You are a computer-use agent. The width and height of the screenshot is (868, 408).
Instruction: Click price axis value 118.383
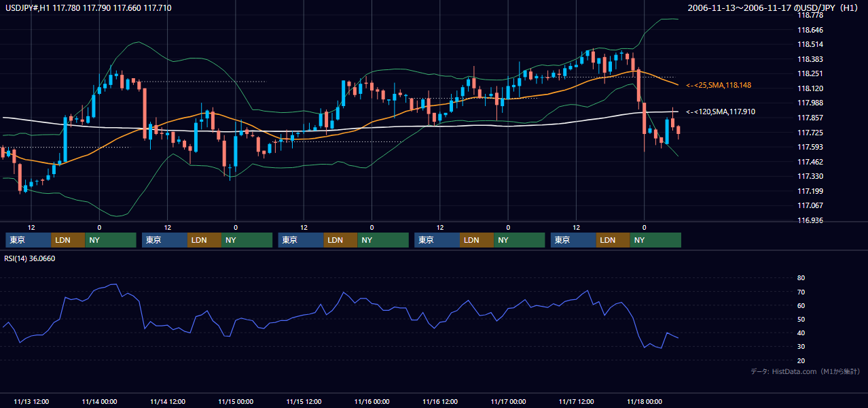[810, 59]
